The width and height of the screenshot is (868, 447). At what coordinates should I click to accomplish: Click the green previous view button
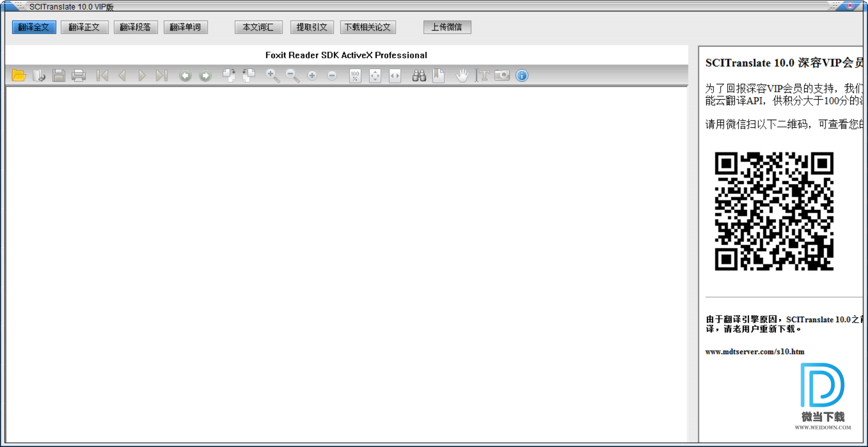click(x=185, y=76)
